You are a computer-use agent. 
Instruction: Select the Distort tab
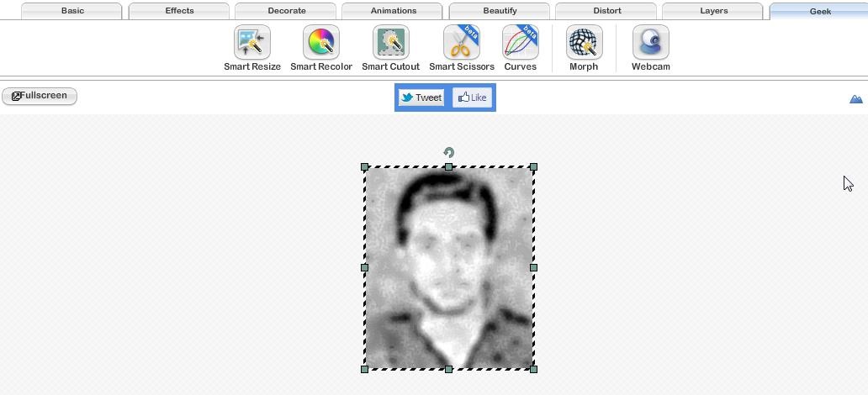point(606,11)
